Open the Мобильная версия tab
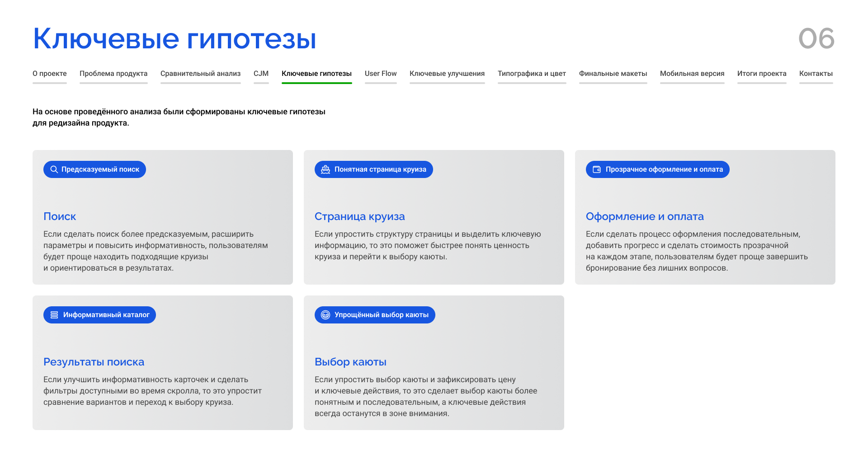The image size is (868, 459). (692, 74)
